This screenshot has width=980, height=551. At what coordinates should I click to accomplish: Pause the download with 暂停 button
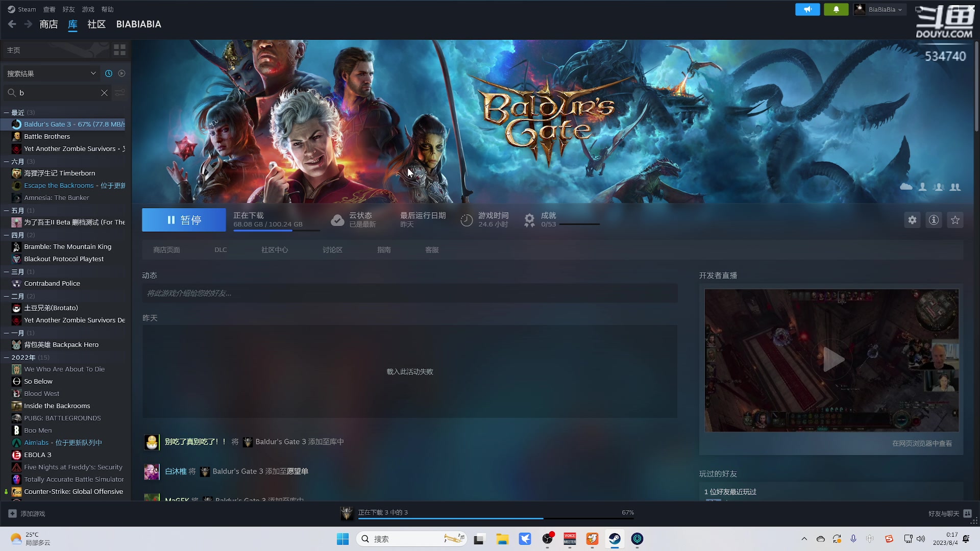point(184,220)
